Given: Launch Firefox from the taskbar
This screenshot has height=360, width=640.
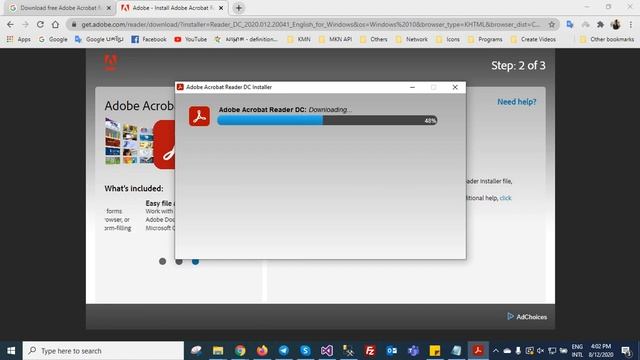Looking at the screenshot, I should [262, 351].
